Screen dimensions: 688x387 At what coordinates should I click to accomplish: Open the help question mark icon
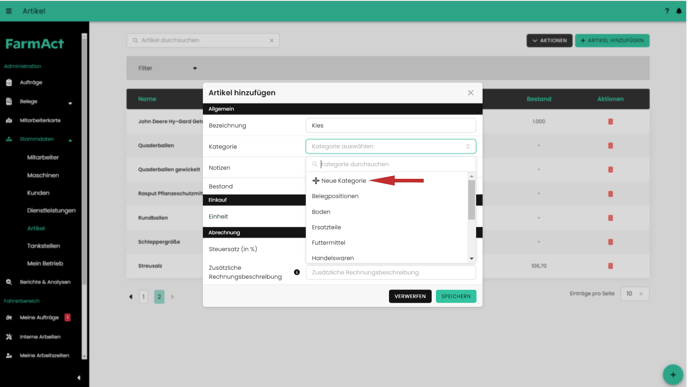pos(666,11)
